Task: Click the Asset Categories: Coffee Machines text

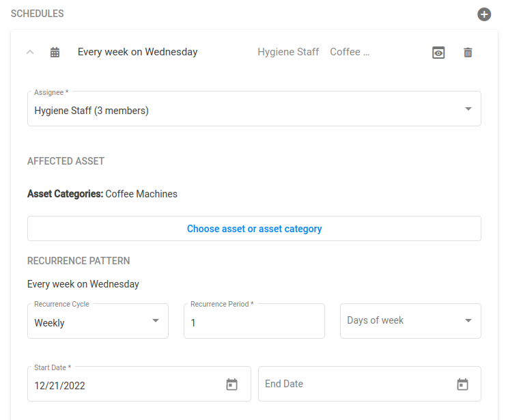Action: coord(102,194)
